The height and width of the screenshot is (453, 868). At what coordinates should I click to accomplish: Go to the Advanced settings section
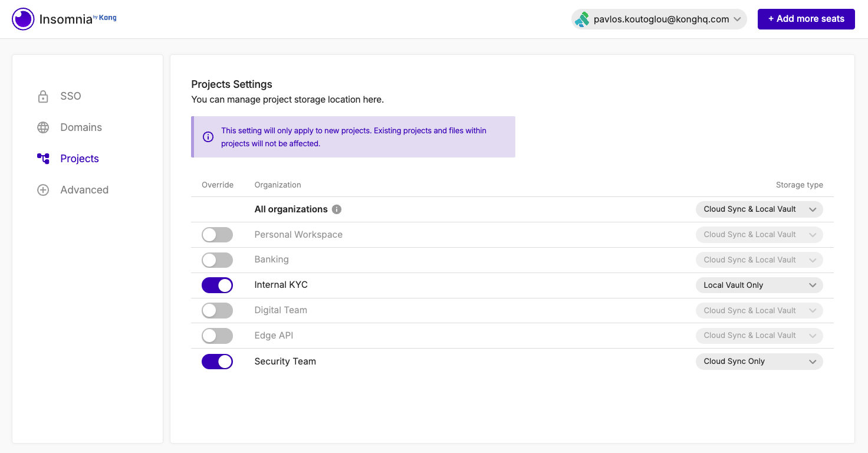[x=84, y=190]
